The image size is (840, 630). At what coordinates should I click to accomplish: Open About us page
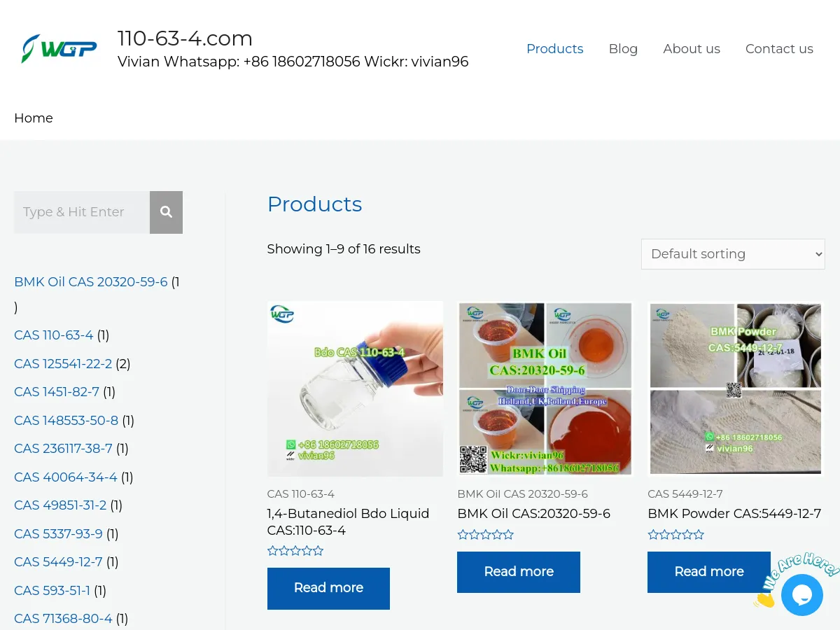point(691,49)
